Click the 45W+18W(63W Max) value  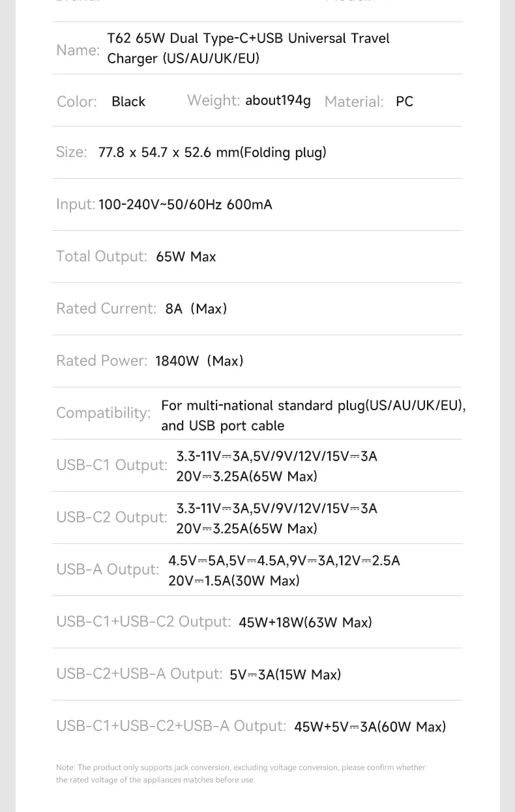pos(305,623)
